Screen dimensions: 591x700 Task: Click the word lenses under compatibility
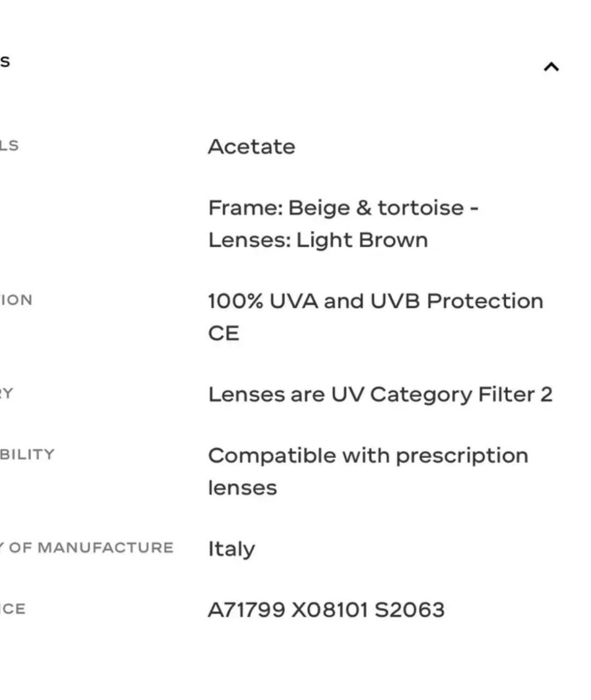242,488
